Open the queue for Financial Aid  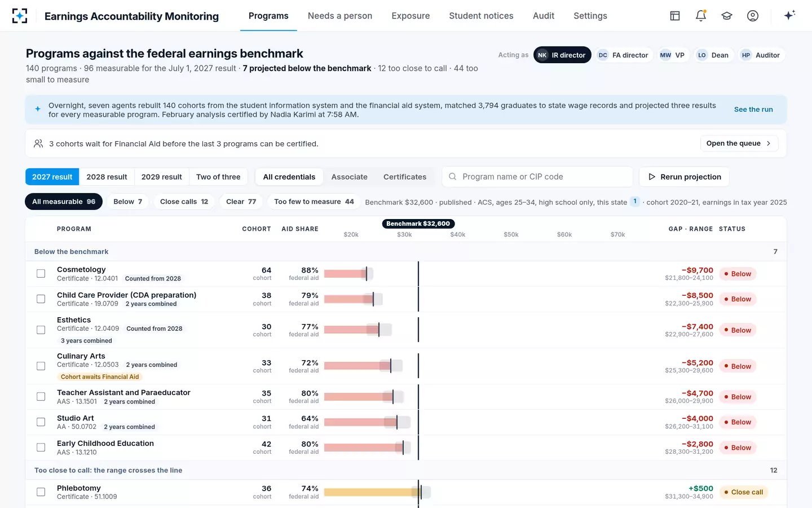[x=739, y=143]
